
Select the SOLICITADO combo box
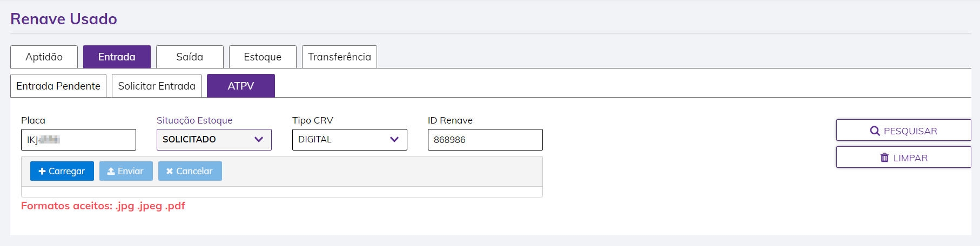205,139
